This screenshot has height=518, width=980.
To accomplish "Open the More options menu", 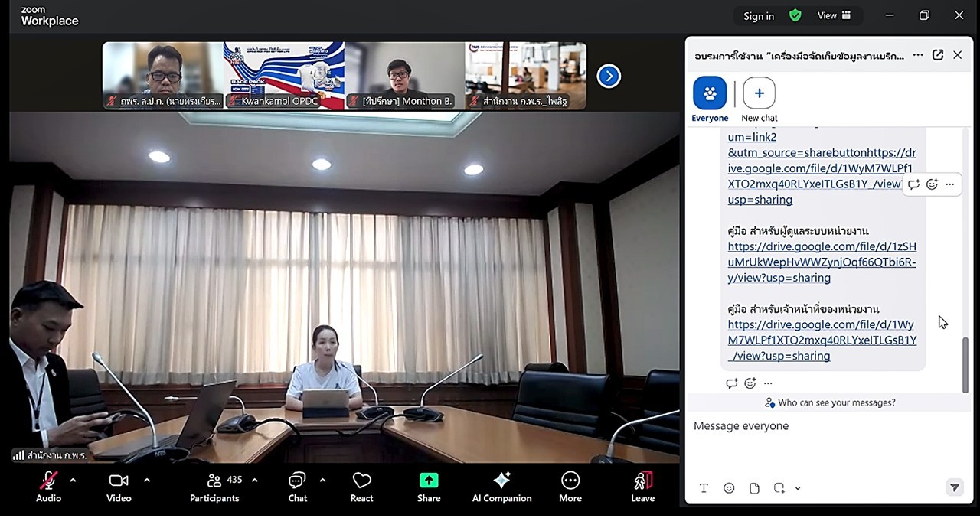I will pyautogui.click(x=570, y=487).
